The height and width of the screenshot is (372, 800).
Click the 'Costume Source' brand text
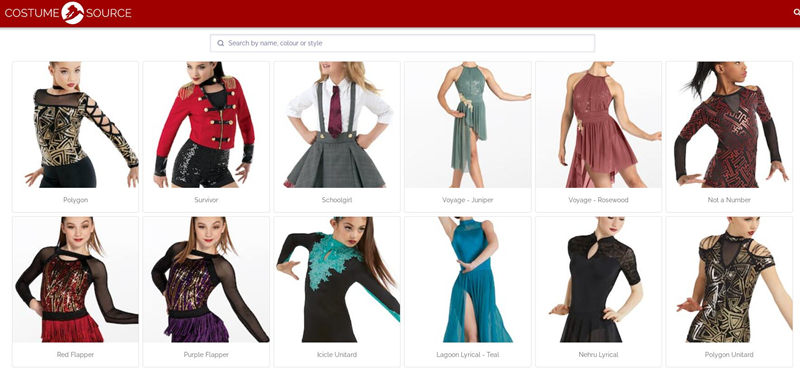68,13
